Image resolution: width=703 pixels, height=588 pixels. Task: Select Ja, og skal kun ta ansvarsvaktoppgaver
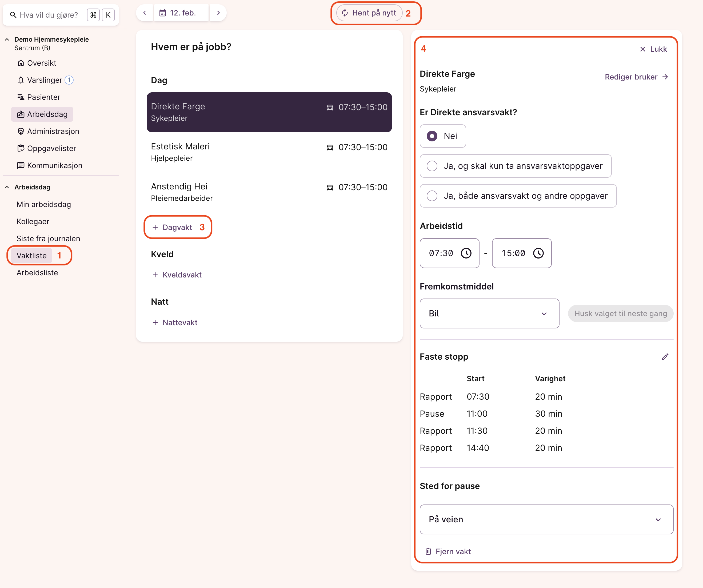click(432, 166)
